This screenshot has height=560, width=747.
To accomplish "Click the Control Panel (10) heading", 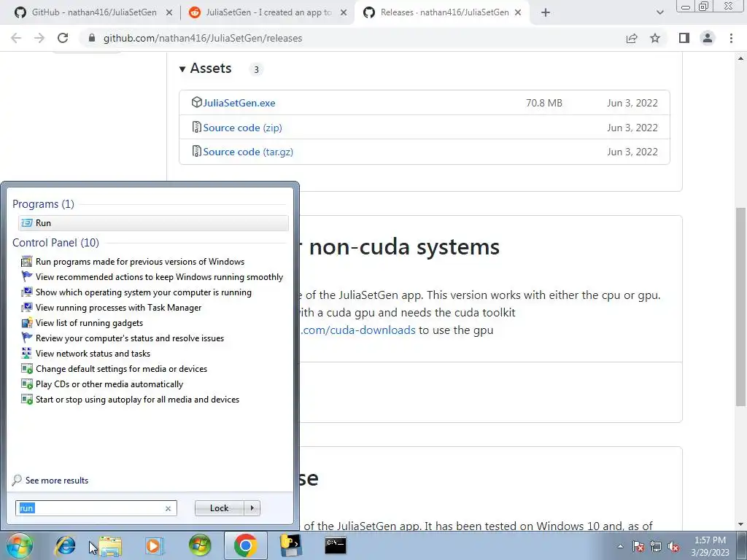I will pyautogui.click(x=55, y=242).
